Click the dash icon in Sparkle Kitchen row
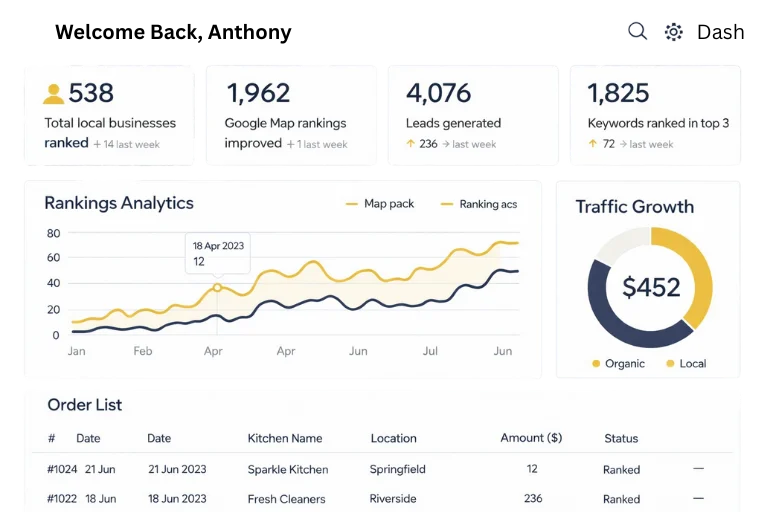Image resolution: width=768 pixels, height=512 pixels. pyautogui.click(x=698, y=468)
